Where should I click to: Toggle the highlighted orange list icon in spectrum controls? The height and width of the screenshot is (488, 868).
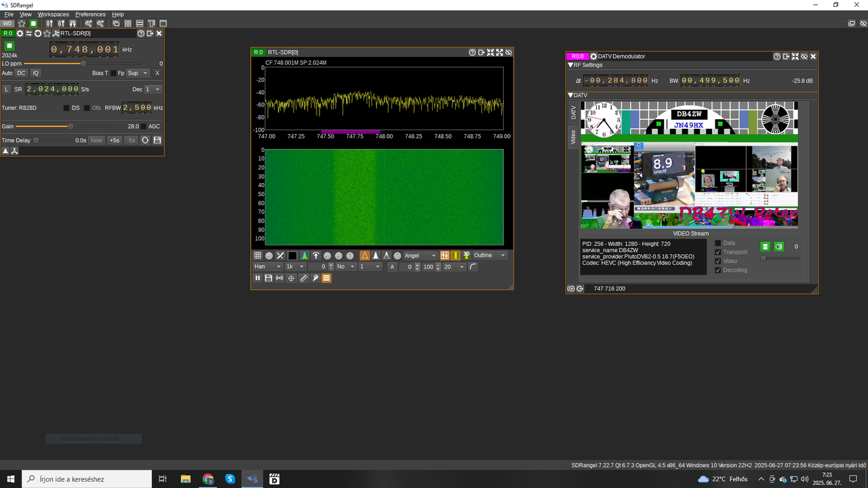(327, 278)
